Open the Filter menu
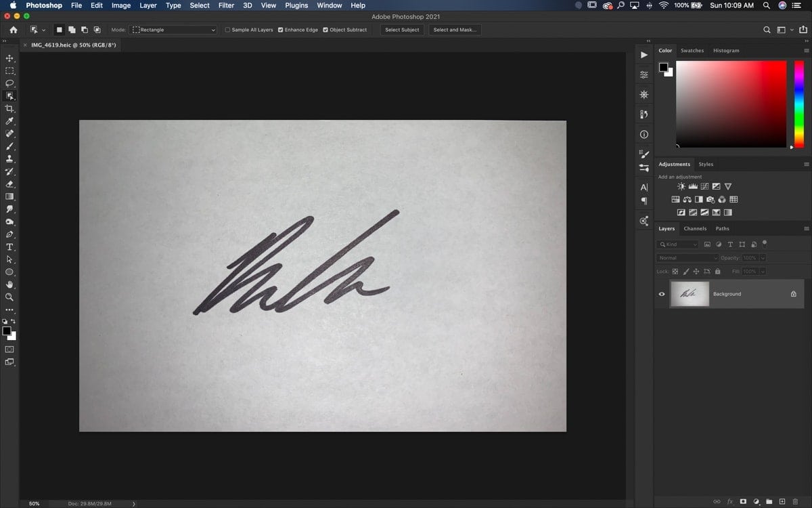Viewport: 812px width, 508px height. coord(226,5)
